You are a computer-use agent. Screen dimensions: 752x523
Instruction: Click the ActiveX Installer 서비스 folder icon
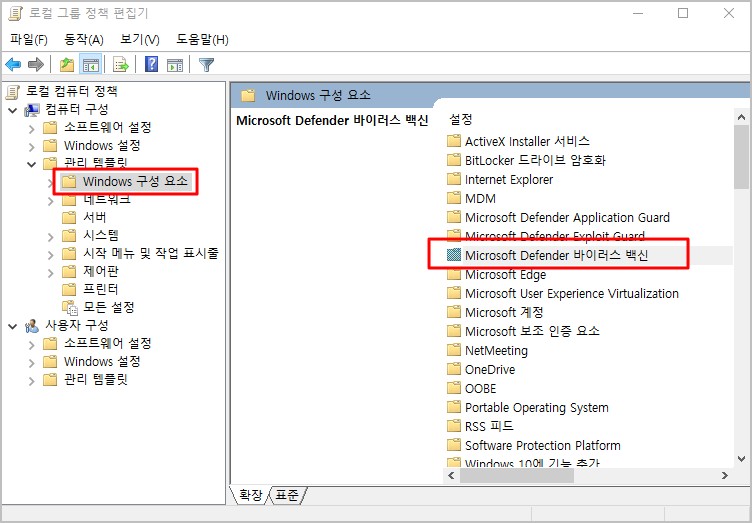pyautogui.click(x=454, y=141)
